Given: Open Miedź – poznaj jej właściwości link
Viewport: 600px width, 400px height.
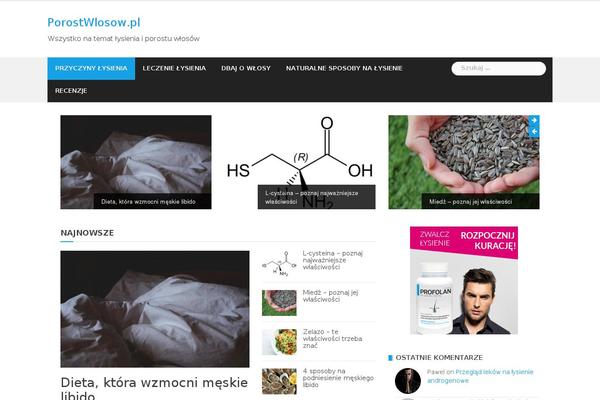Looking at the screenshot, I should coord(330,296).
